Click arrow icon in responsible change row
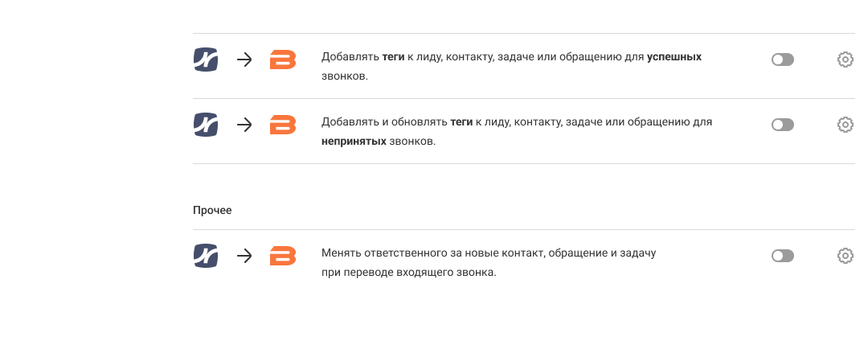The image size is (868, 341). coord(244,256)
